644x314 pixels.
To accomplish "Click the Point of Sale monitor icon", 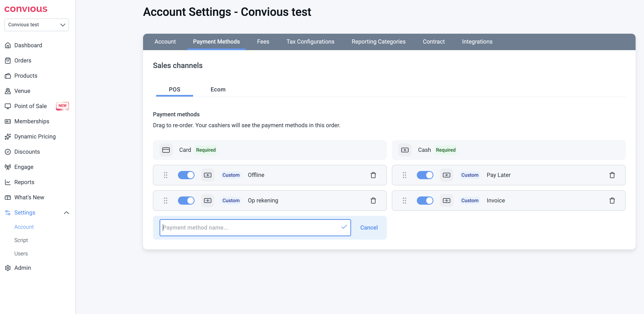I will coord(8,106).
